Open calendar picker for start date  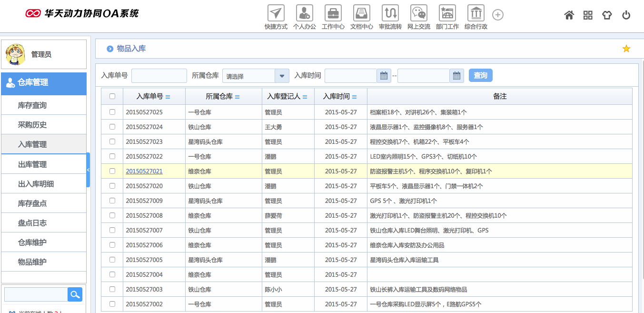click(384, 76)
